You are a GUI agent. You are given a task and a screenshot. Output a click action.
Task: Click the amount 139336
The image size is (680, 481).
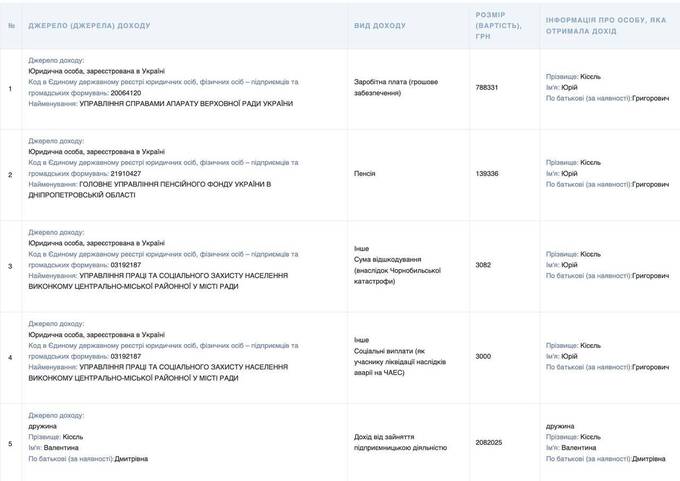(x=487, y=173)
